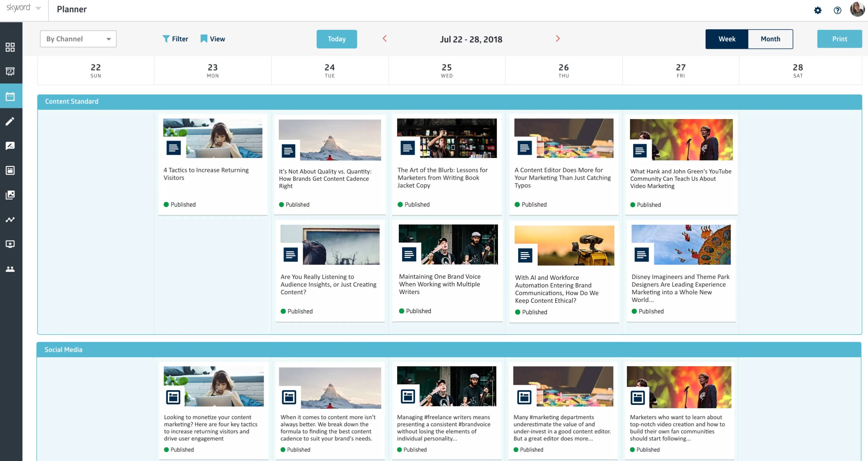Open the user profile avatar picture
Viewport: 868px width, 461px height.
[x=856, y=10]
